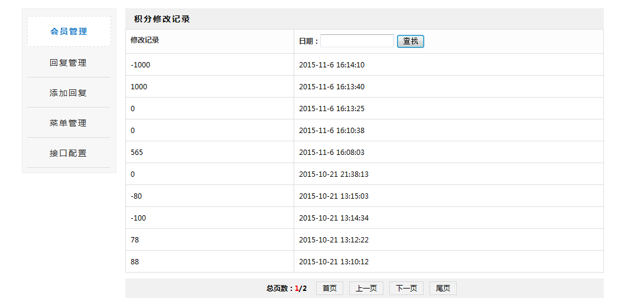Click 下一页 next page button
Image resolution: width=644 pixels, height=298 pixels.
(x=406, y=288)
